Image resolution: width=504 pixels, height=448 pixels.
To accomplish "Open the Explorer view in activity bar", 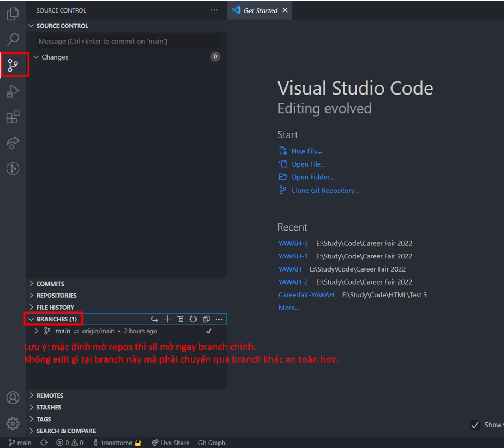I will [x=13, y=14].
